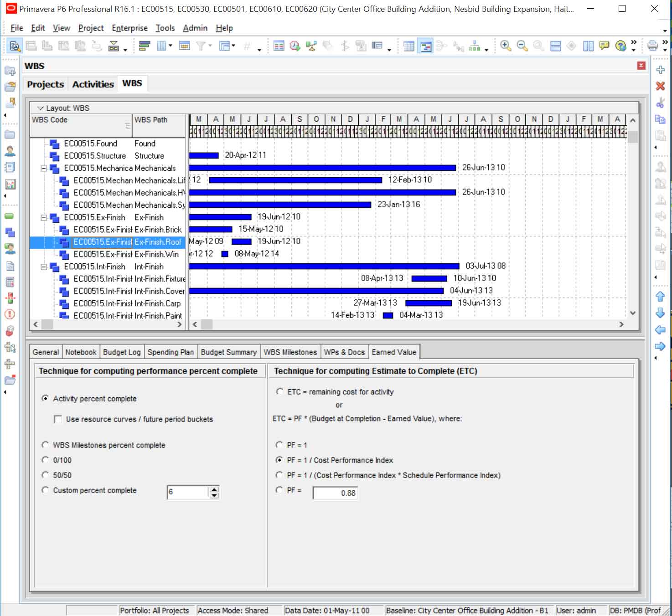Open the Enterprise menu
This screenshot has height=616, width=672.
click(x=129, y=28)
